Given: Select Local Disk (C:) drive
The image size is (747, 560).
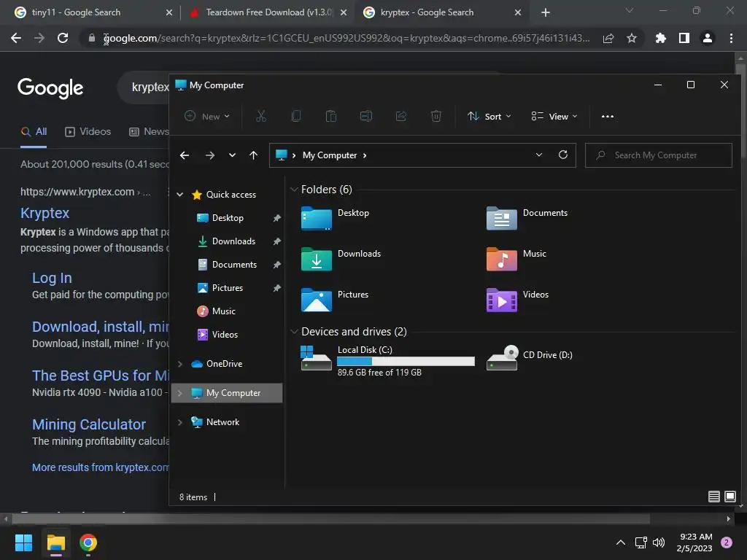Looking at the screenshot, I should click(388, 360).
